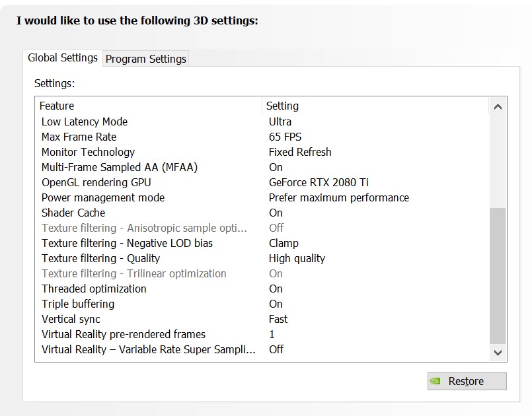Select Texture filtering - Negative LOD bias
The height and width of the screenshot is (416, 532).
point(127,244)
